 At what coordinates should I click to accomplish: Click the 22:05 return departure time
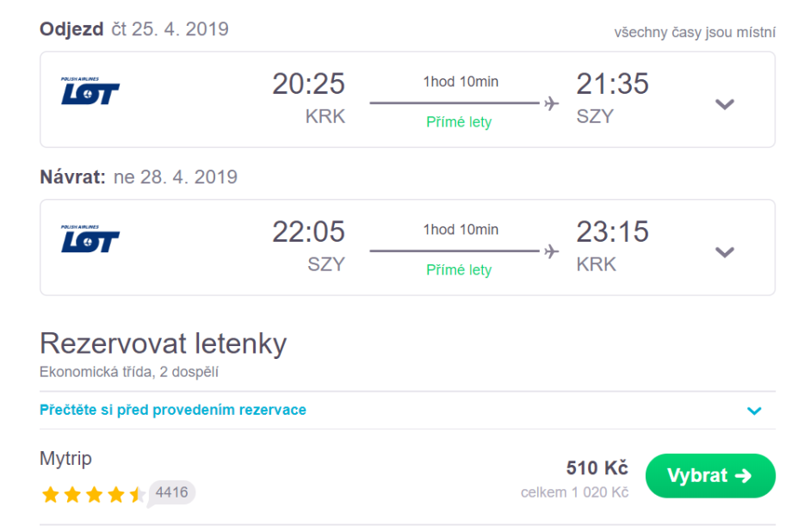pyautogui.click(x=308, y=232)
